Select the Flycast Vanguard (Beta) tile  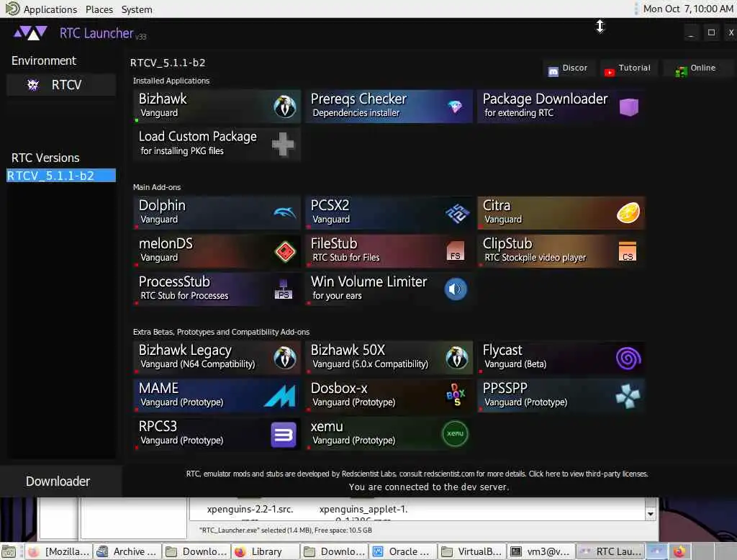[561, 358]
